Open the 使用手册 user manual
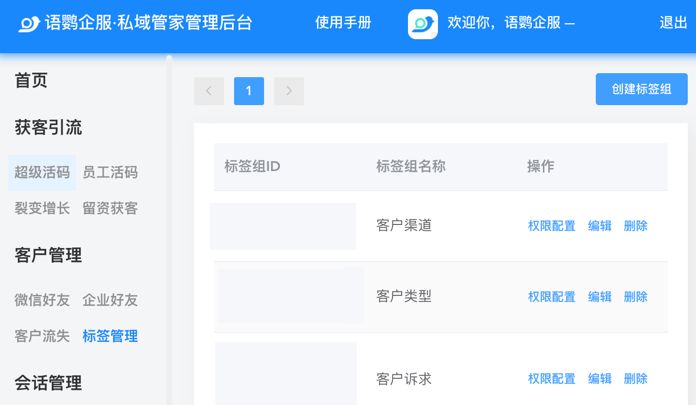Viewport: 696px width, 405px height. 343,23
